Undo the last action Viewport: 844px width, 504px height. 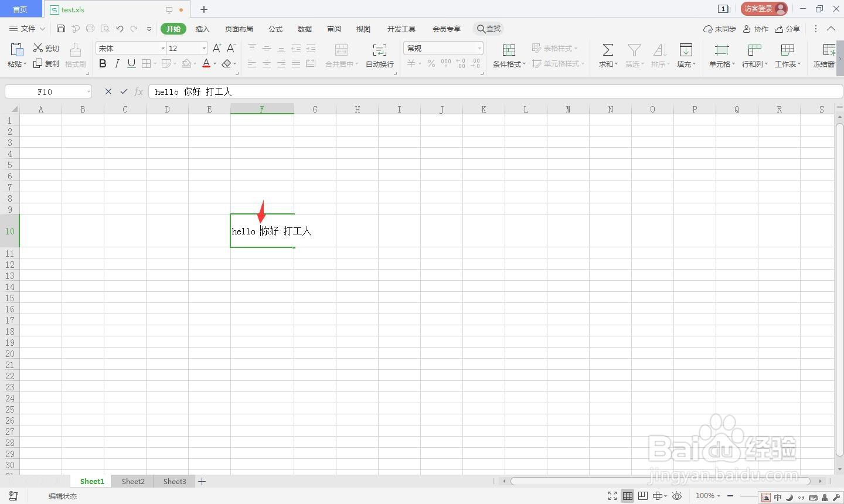(x=120, y=28)
